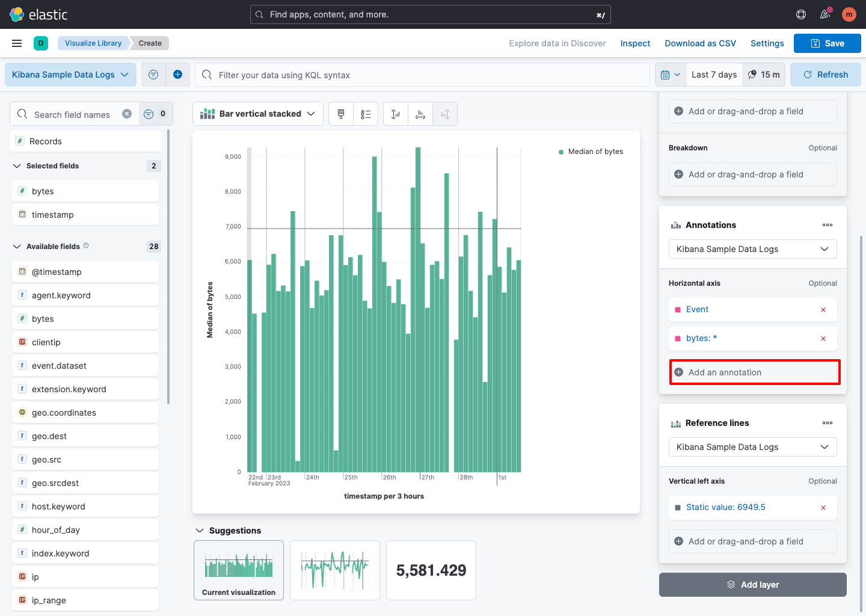The width and height of the screenshot is (866, 616).
Task: Open data in Discover via the link
Action: tap(557, 43)
